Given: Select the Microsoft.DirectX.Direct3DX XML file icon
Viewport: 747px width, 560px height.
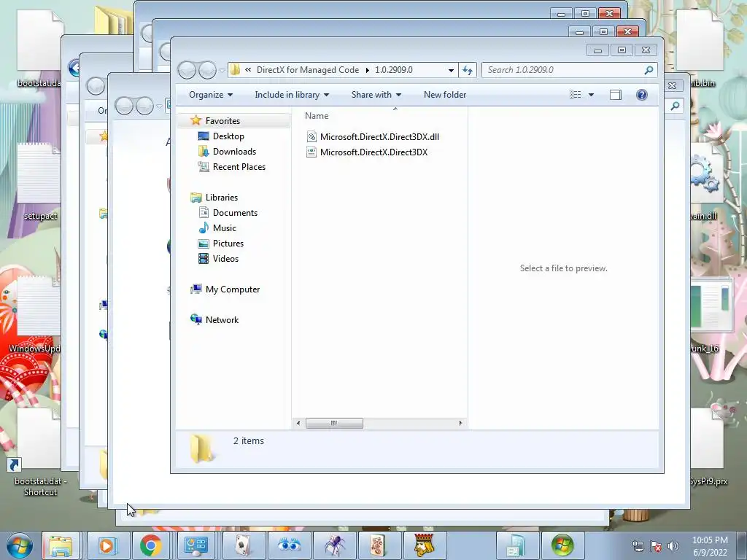Looking at the screenshot, I should pyautogui.click(x=311, y=152).
